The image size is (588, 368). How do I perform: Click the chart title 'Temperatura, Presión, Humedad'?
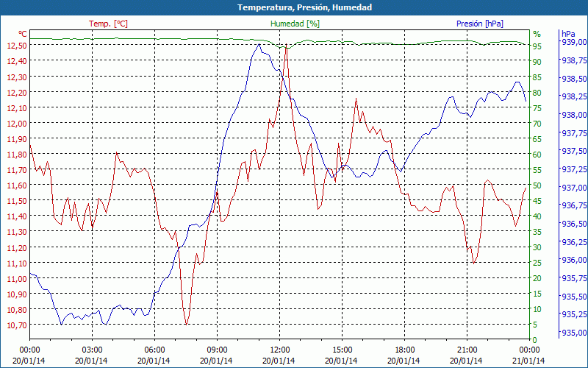(304, 7)
